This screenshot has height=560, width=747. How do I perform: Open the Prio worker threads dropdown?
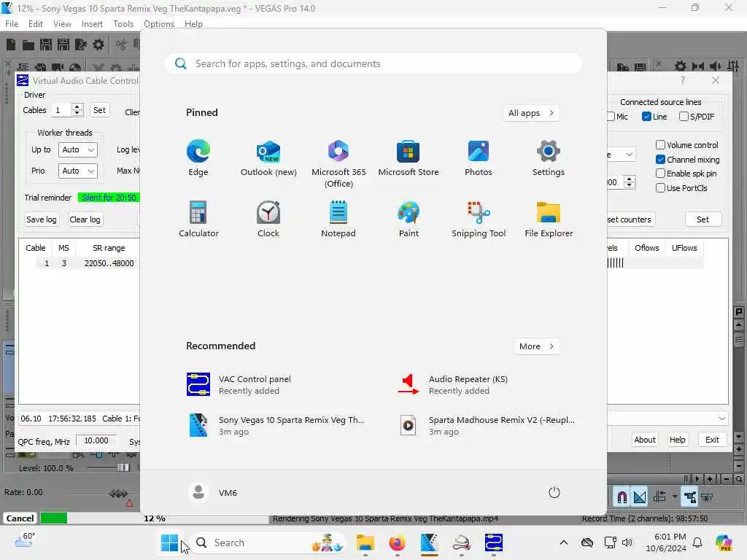(77, 171)
